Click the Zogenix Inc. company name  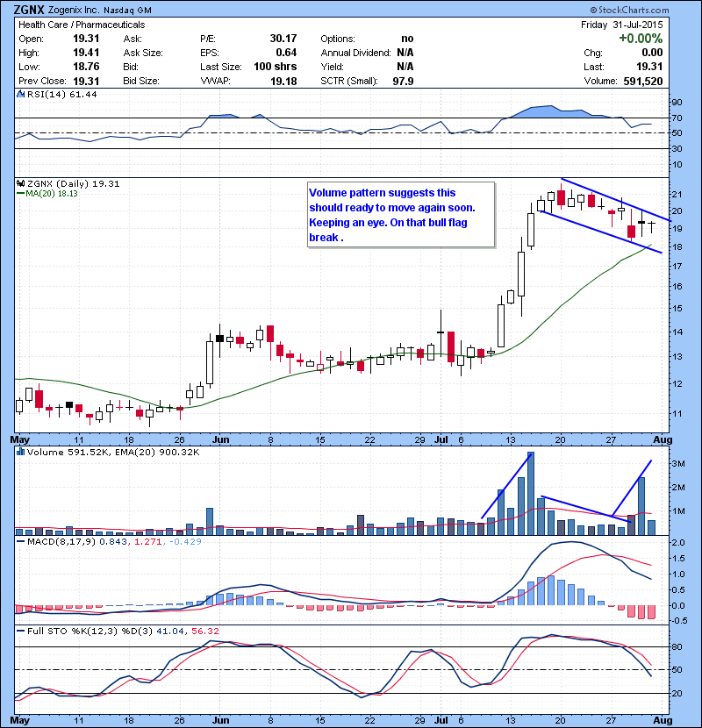pos(75,11)
